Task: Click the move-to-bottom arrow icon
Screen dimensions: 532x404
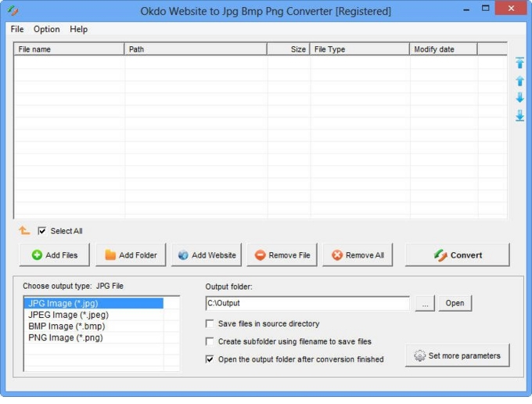Action: 519,115
